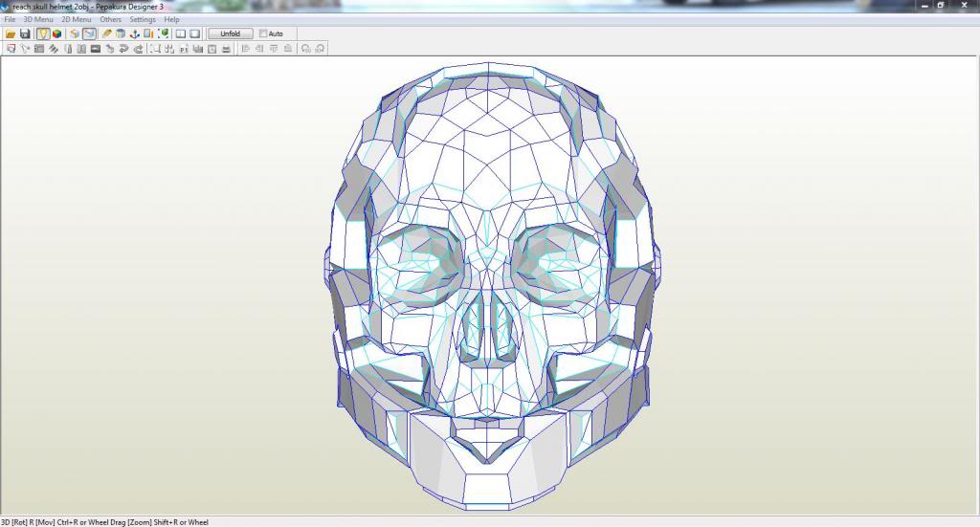Click the third icon in second toolbar row
This screenshot has width=980, height=527.
pyautogui.click(x=38, y=49)
